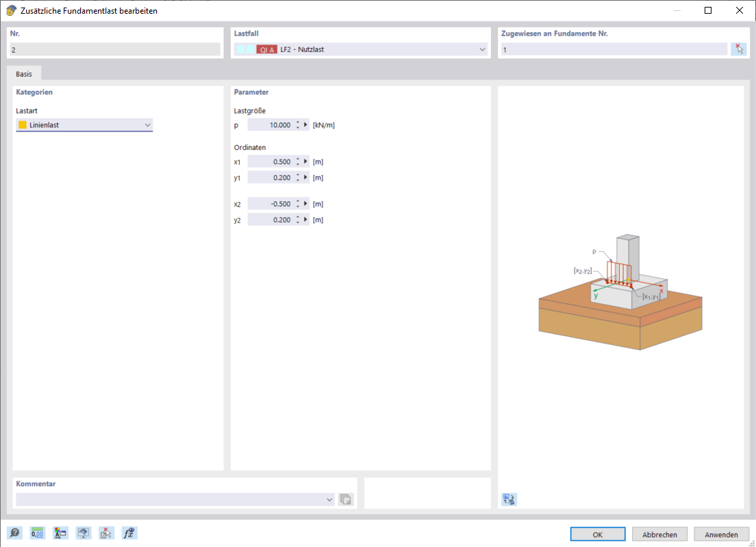This screenshot has width=756, height=547.
Task: Open the help icon in bottom toolbar
Action: coord(14,533)
